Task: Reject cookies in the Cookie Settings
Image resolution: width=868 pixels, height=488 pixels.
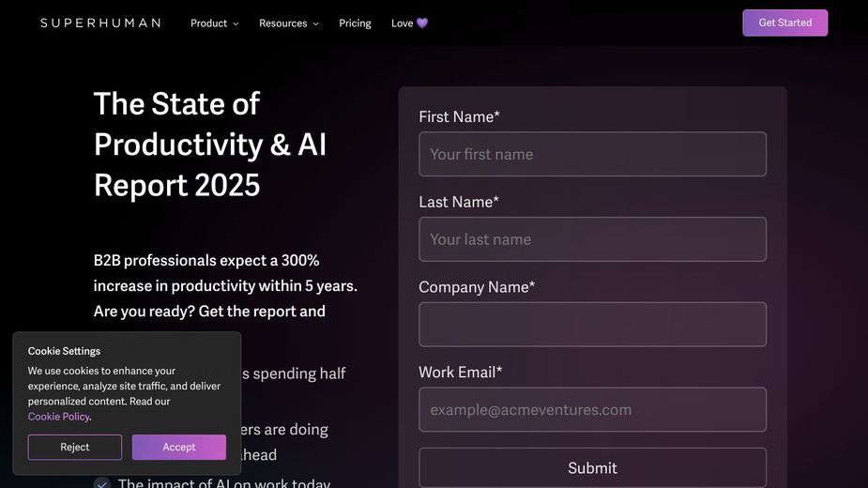Action: (x=75, y=447)
